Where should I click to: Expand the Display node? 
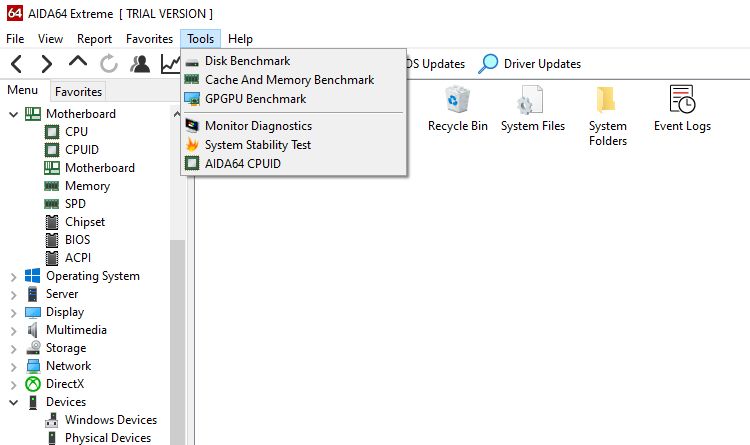(13, 313)
